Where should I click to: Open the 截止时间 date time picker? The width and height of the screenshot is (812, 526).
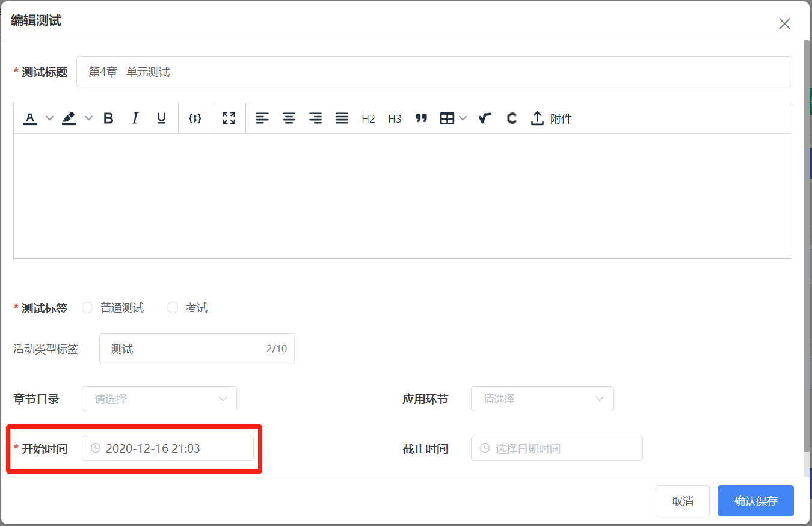point(557,448)
